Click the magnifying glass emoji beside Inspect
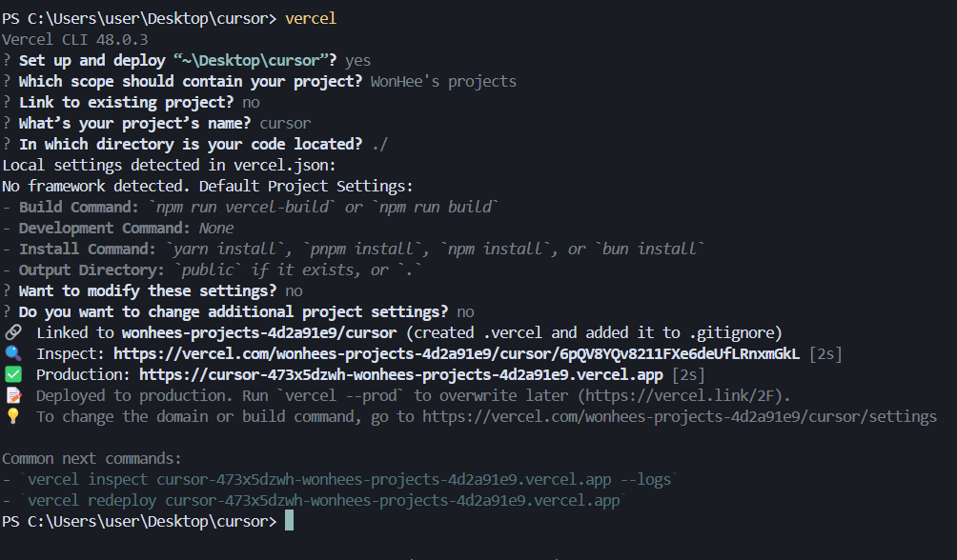Viewport: 957px width, 560px height. [13, 353]
